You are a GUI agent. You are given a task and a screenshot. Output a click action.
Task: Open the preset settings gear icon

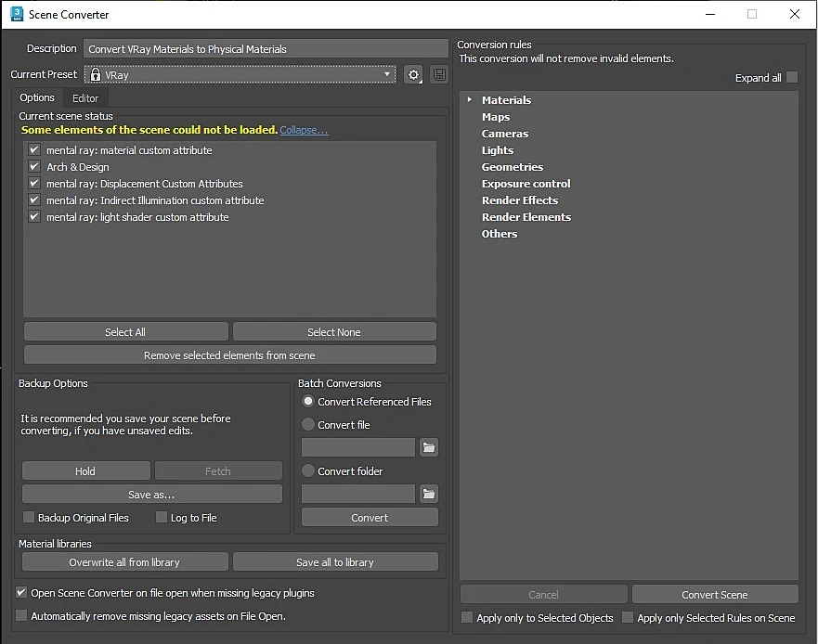pyautogui.click(x=413, y=74)
